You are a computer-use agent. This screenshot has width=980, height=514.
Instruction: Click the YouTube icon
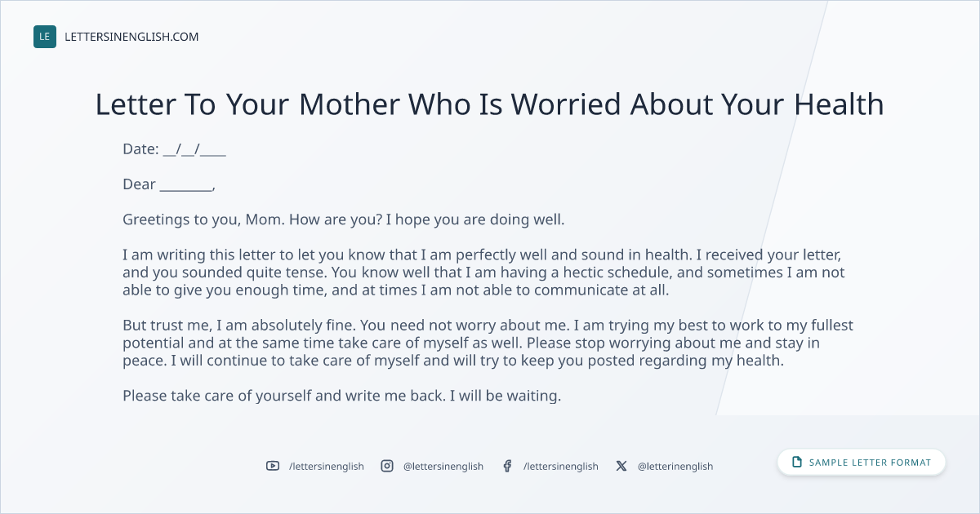tap(273, 466)
